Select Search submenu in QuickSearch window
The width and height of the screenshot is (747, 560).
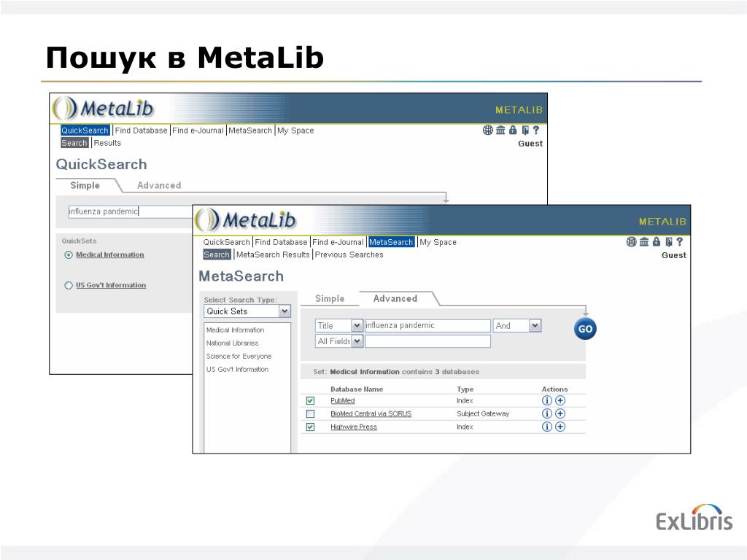(x=74, y=143)
